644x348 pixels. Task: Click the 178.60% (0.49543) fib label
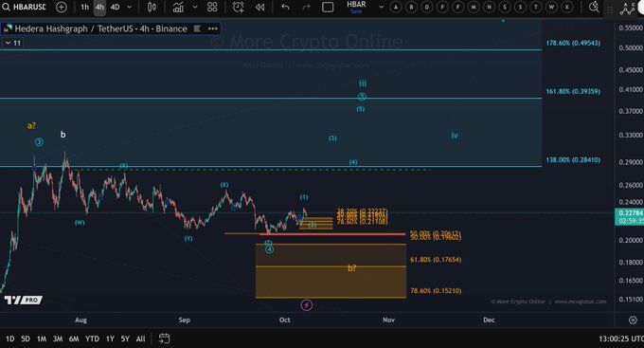(x=573, y=44)
